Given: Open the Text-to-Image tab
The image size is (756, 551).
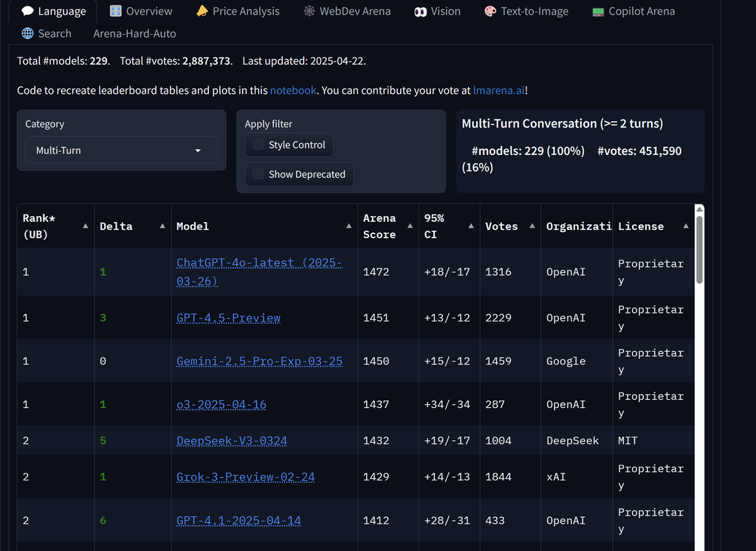Looking at the screenshot, I should coord(526,11).
